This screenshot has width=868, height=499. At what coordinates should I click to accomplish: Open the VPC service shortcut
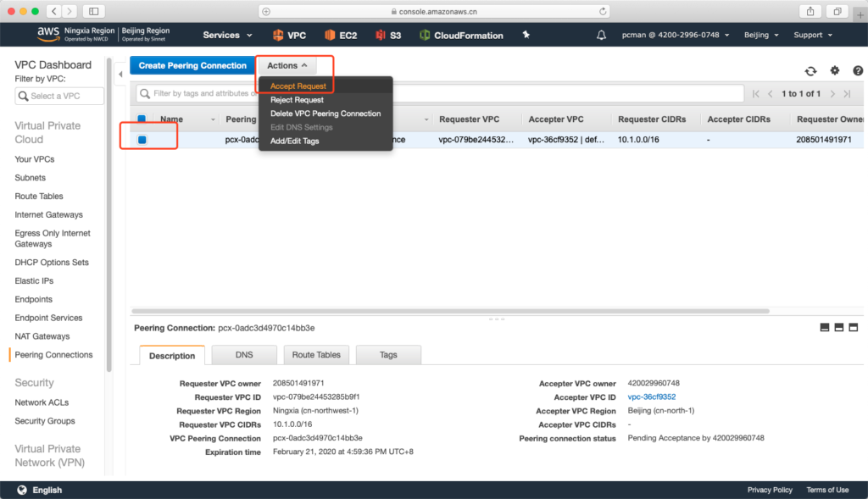point(289,36)
